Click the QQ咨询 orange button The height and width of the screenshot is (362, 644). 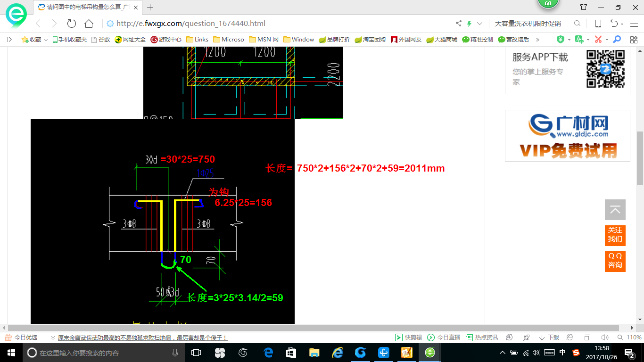615,261
